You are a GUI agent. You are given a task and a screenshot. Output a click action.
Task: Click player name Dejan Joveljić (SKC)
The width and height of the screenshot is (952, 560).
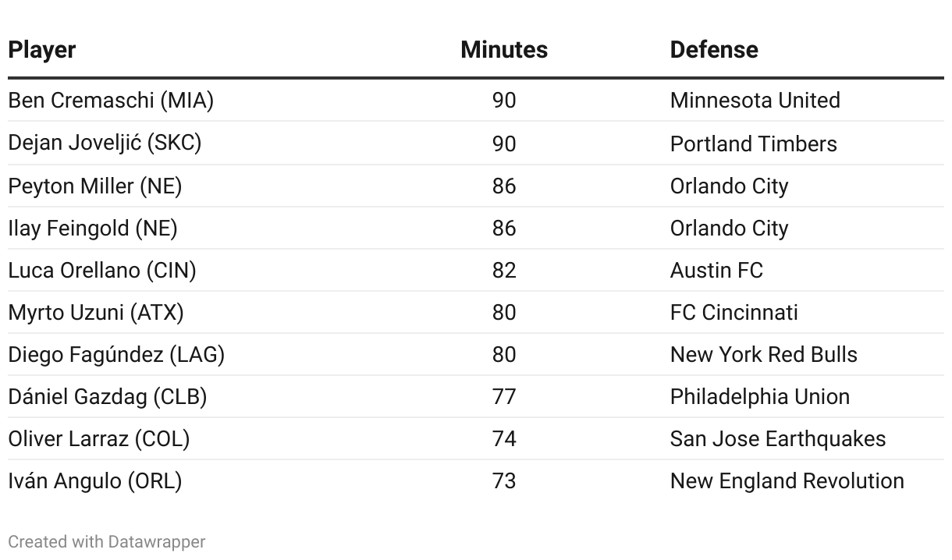pos(105,144)
